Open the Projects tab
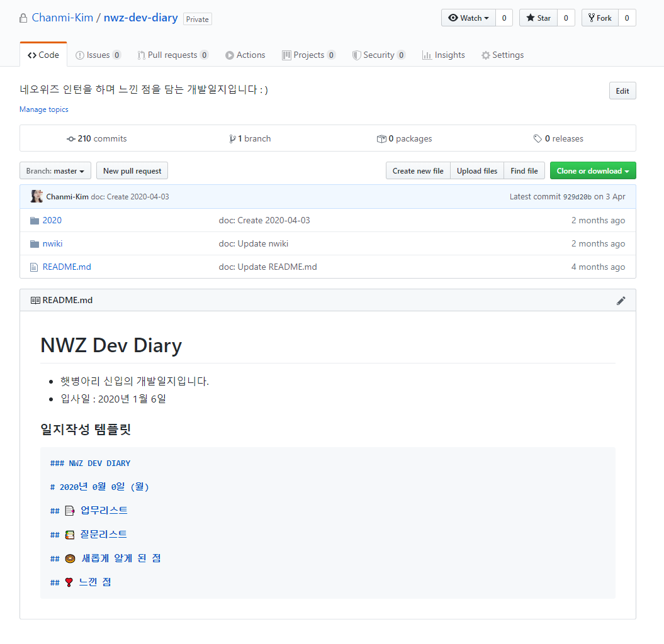The width and height of the screenshot is (664, 644). 308,55
